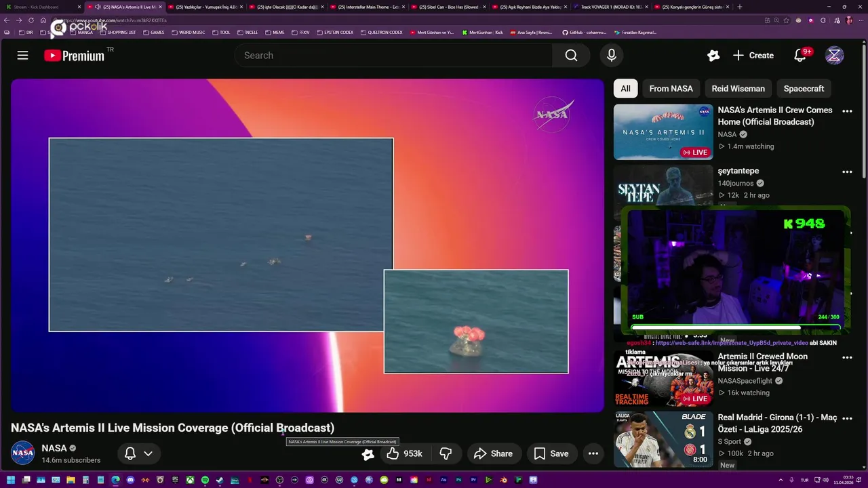Open a new browser tab

(739, 7)
